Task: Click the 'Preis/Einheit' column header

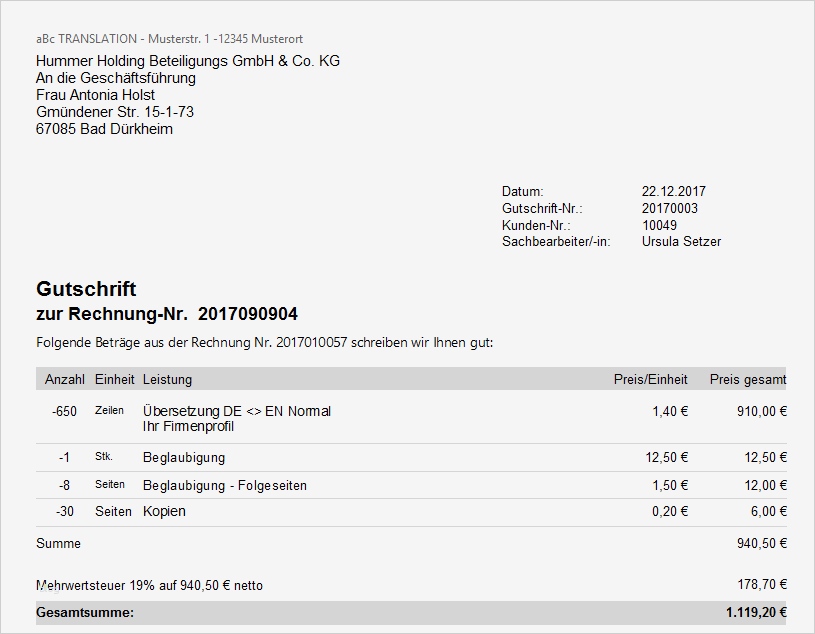Action: click(x=650, y=379)
